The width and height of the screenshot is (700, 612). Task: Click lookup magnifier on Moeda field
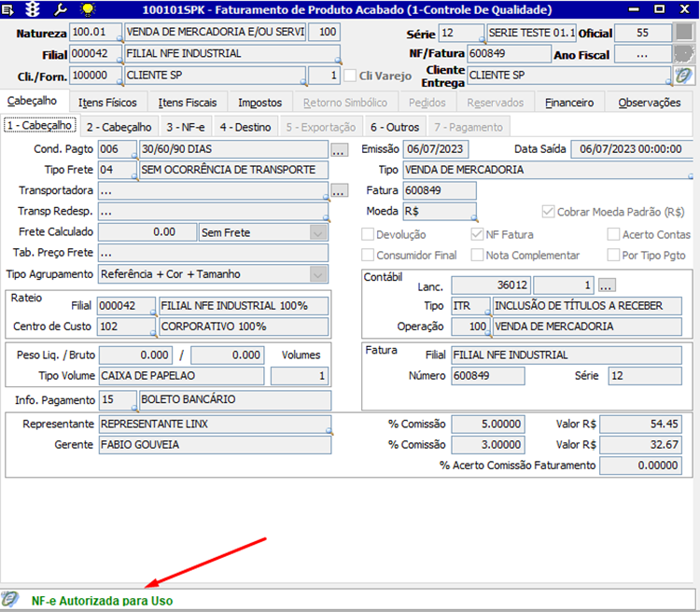(474, 218)
